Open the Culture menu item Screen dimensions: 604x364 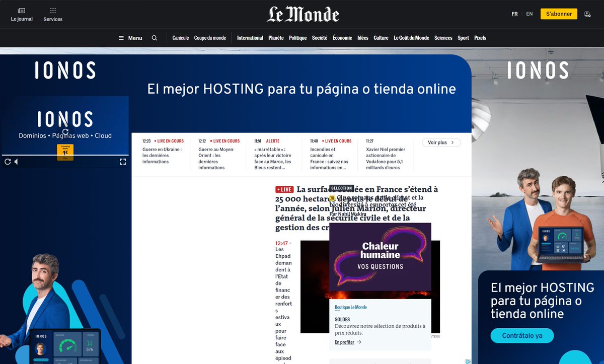pyautogui.click(x=381, y=38)
